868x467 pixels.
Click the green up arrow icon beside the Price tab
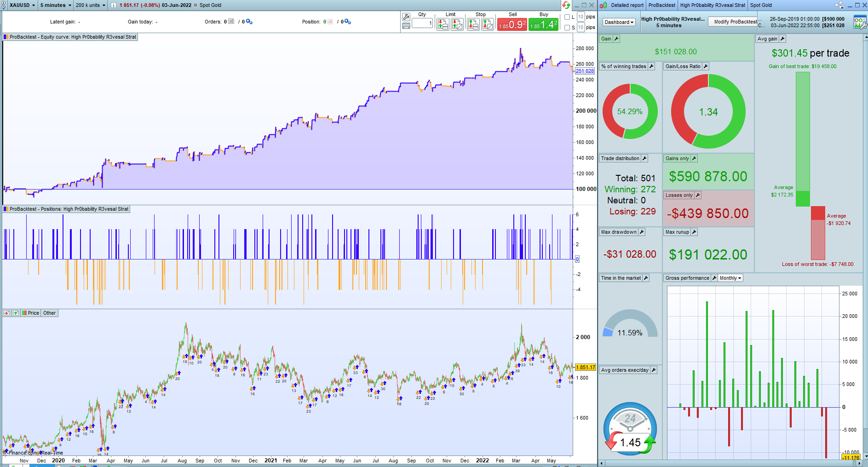[x=16, y=313]
